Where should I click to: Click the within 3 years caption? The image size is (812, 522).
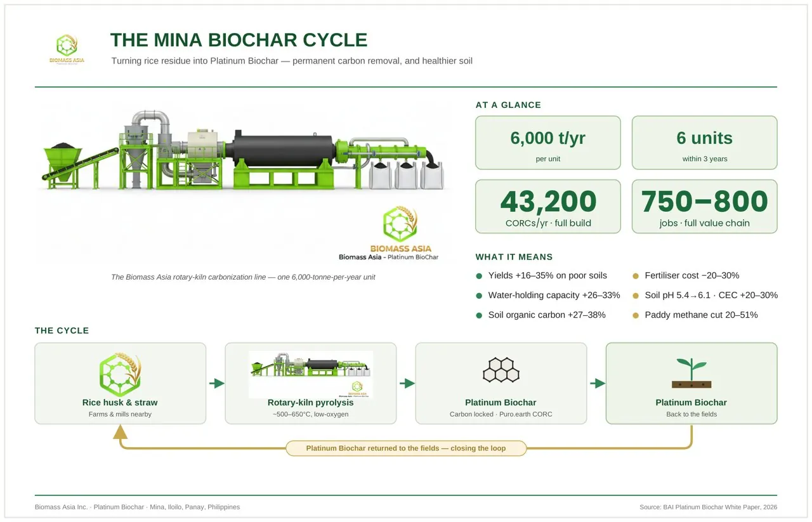pyautogui.click(x=705, y=159)
